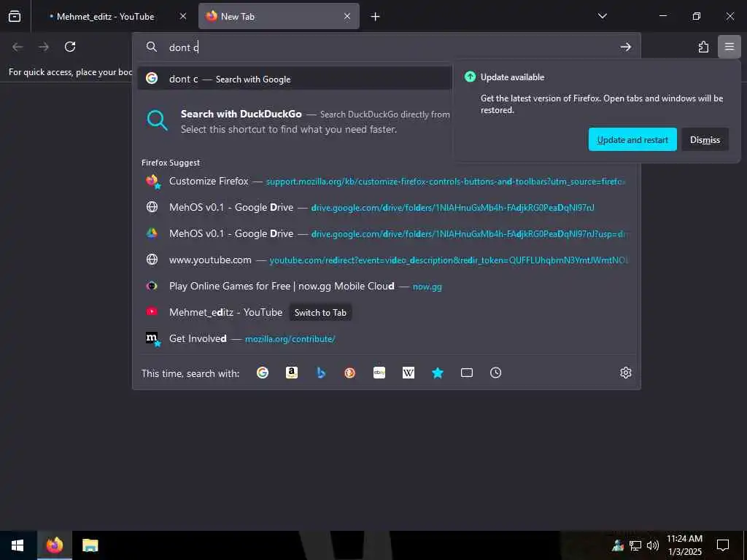
Task: Click the Update available heading
Action: [512, 77]
